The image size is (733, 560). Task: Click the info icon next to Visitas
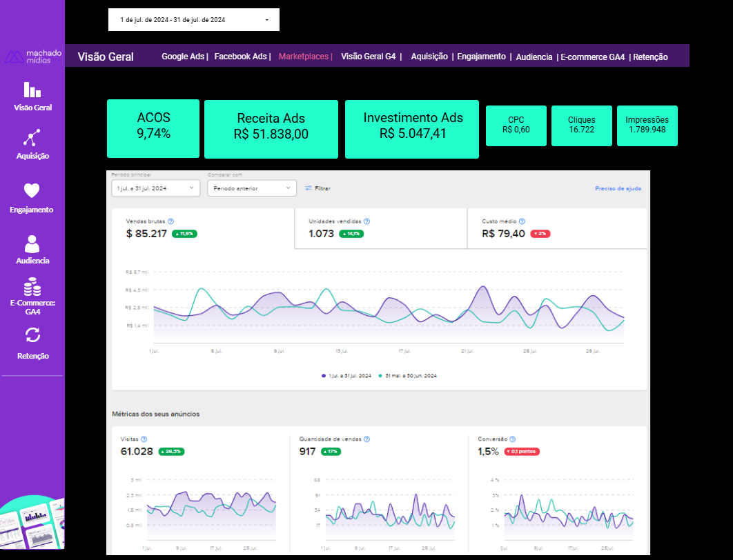(x=144, y=439)
